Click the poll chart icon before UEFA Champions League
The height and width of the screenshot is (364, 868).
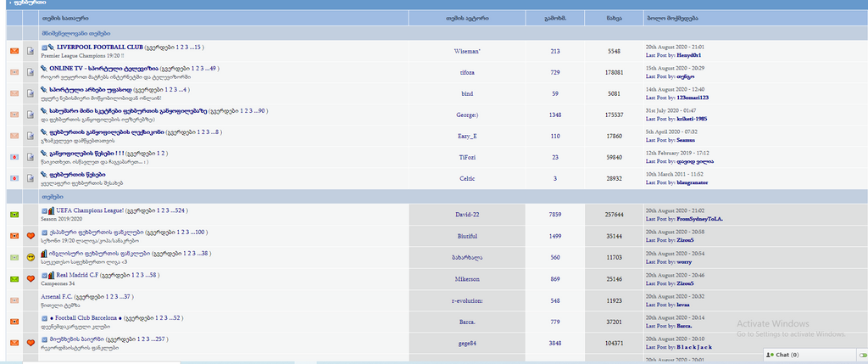coord(52,210)
